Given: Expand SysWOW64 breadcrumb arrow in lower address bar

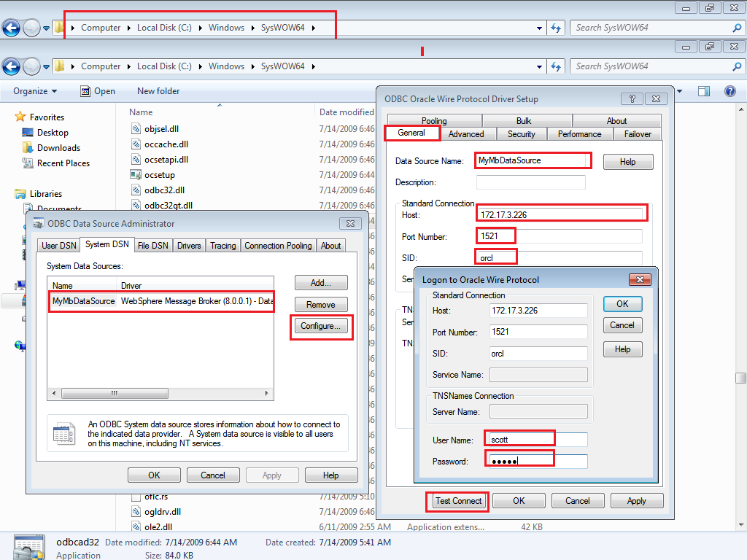Looking at the screenshot, I should click(x=314, y=66).
